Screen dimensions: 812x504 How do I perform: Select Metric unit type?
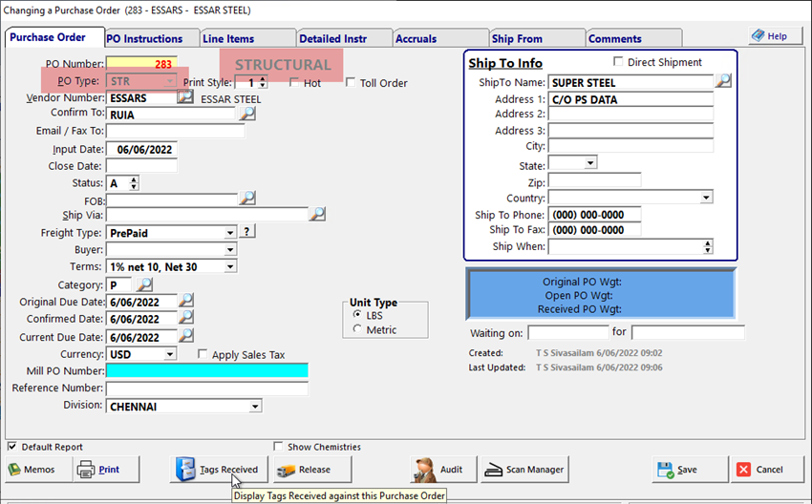pyautogui.click(x=357, y=329)
